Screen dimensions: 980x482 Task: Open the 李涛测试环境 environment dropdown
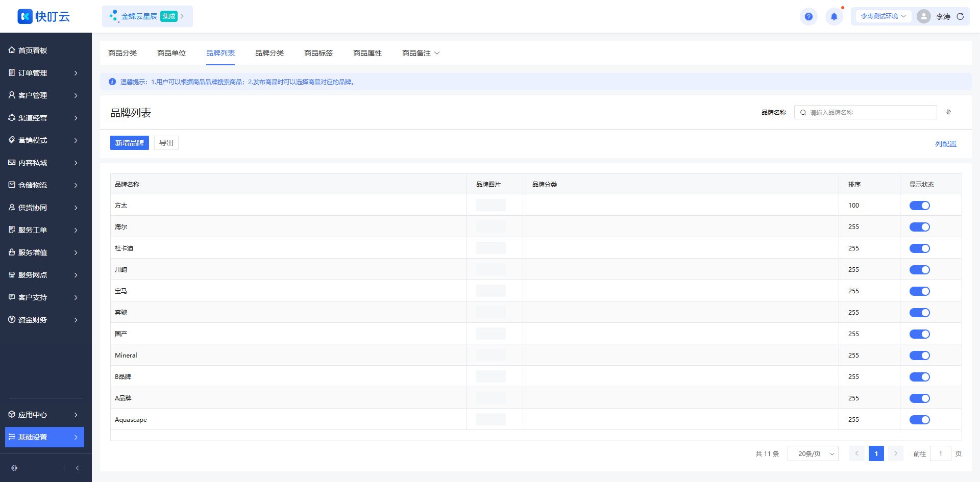click(883, 16)
